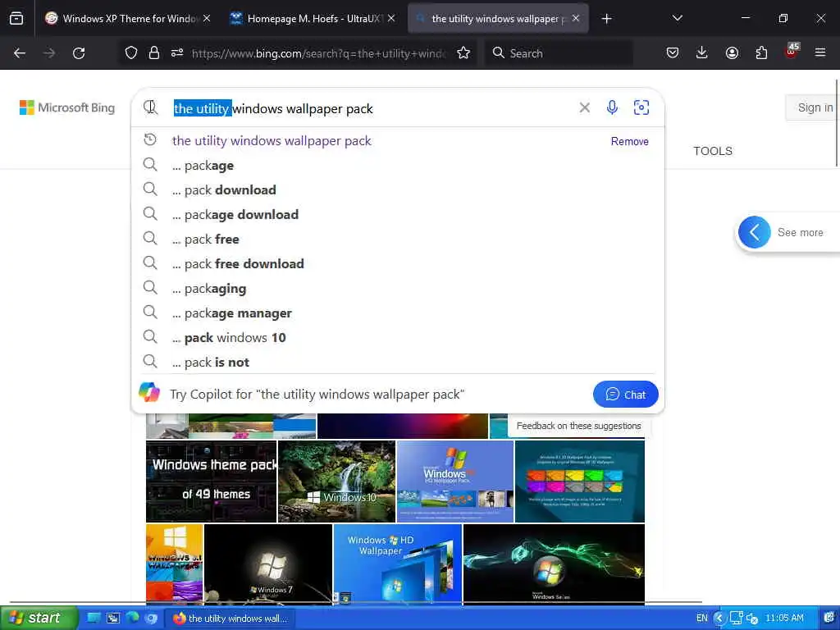Start voice search with microphone icon
The width and height of the screenshot is (840, 630).
click(612, 107)
